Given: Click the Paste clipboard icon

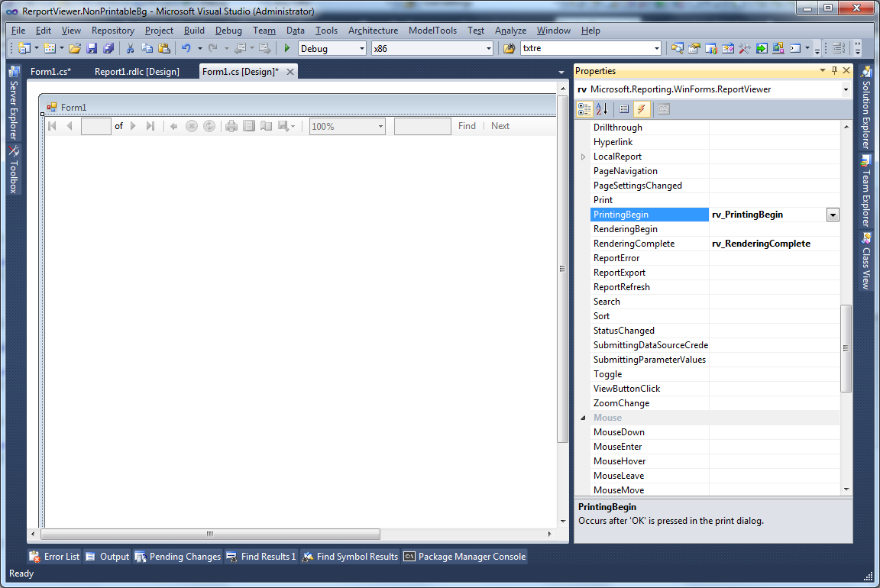Looking at the screenshot, I should (x=164, y=48).
